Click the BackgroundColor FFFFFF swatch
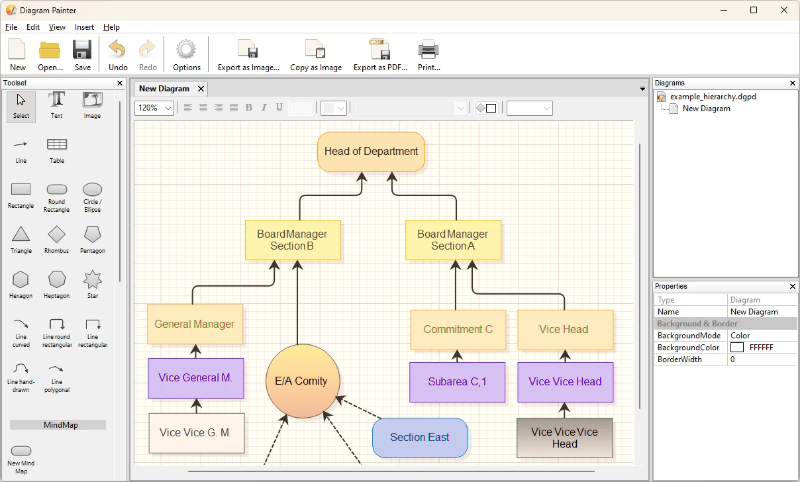This screenshot has height=482, width=800. 737,347
